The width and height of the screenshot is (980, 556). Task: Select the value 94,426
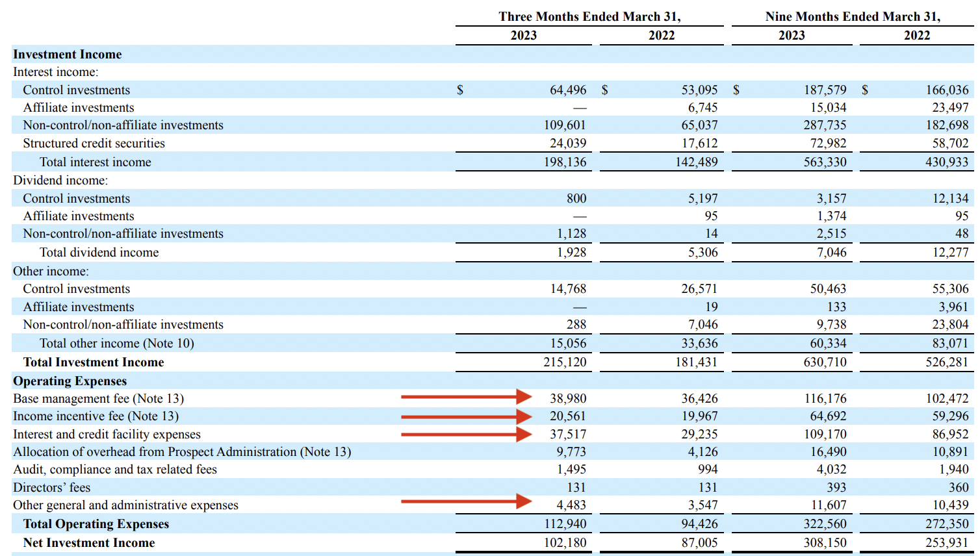(x=700, y=524)
